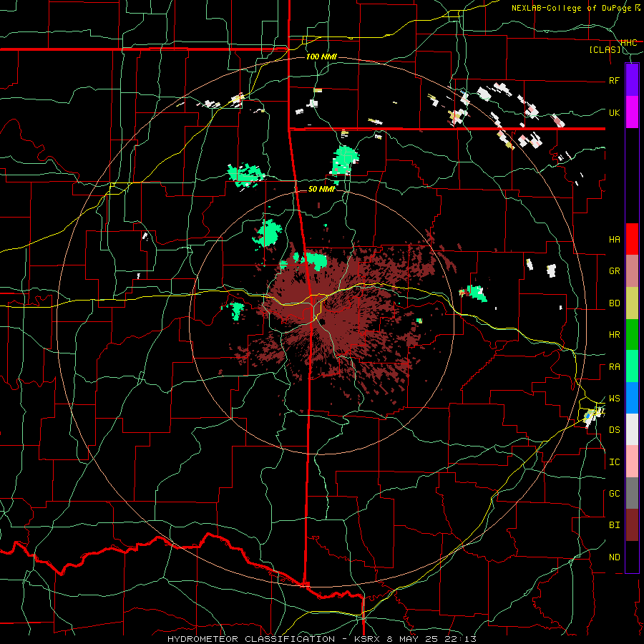Click the WS blue legend swatch
The width and height of the screenshot is (644, 644).
pyautogui.click(x=632, y=398)
